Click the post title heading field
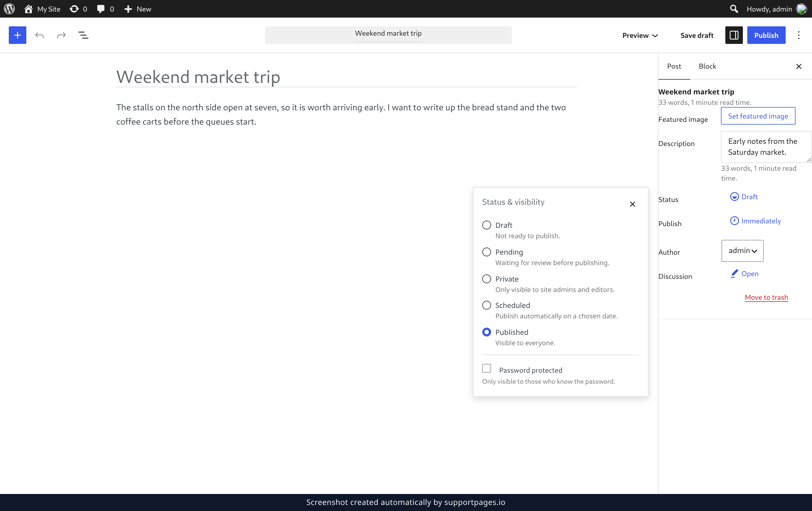Viewport: 812px width, 511px height. click(x=347, y=77)
